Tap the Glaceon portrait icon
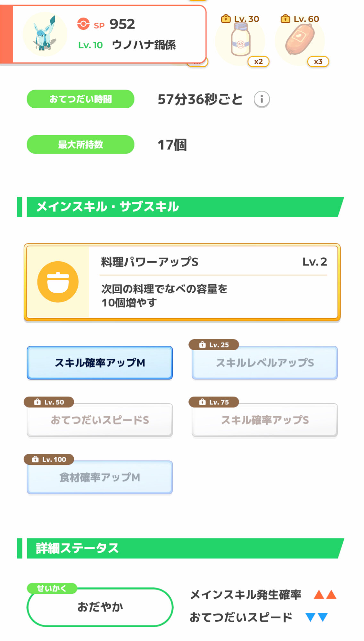 [45, 34]
